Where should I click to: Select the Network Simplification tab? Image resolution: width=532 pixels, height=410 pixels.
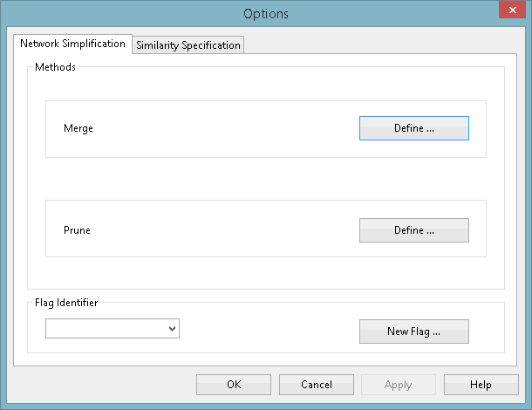[72, 44]
